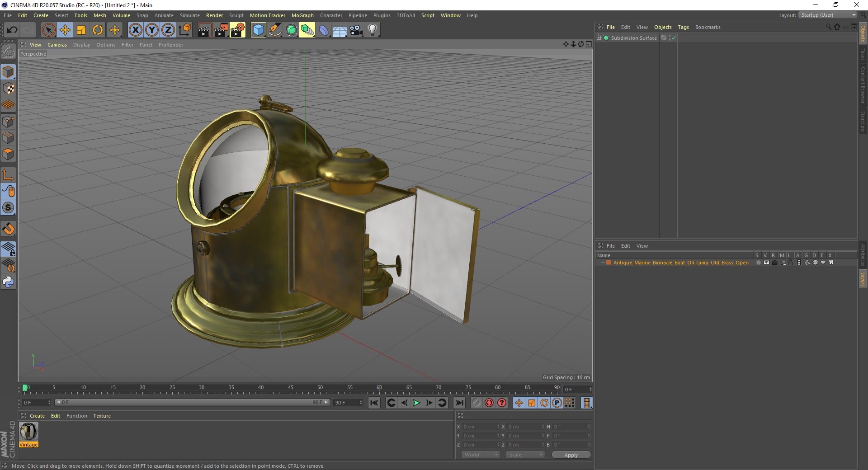Viewport: 868px width, 470px height.
Task: Click the Light bulb object icon
Action: point(372,30)
